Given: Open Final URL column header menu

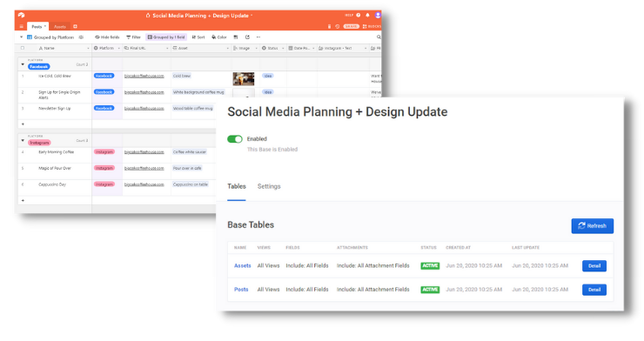Looking at the screenshot, I should click(x=167, y=49).
